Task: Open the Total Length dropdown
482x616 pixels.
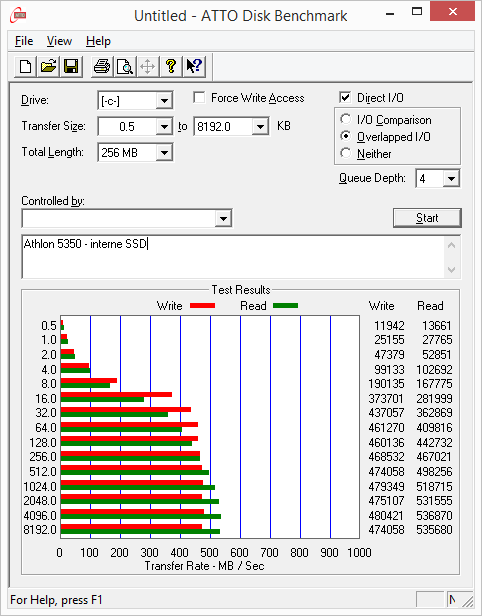Action: coord(164,153)
